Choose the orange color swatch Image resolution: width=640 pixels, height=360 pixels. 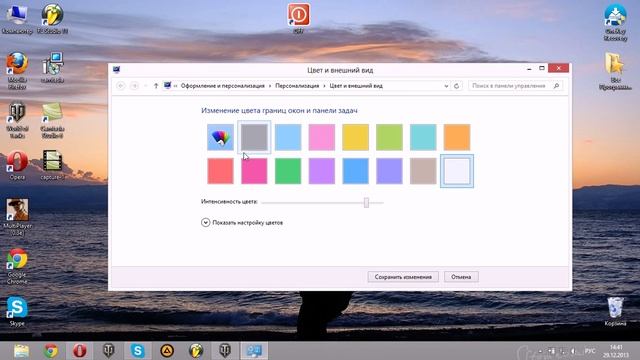(x=457, y=137)
